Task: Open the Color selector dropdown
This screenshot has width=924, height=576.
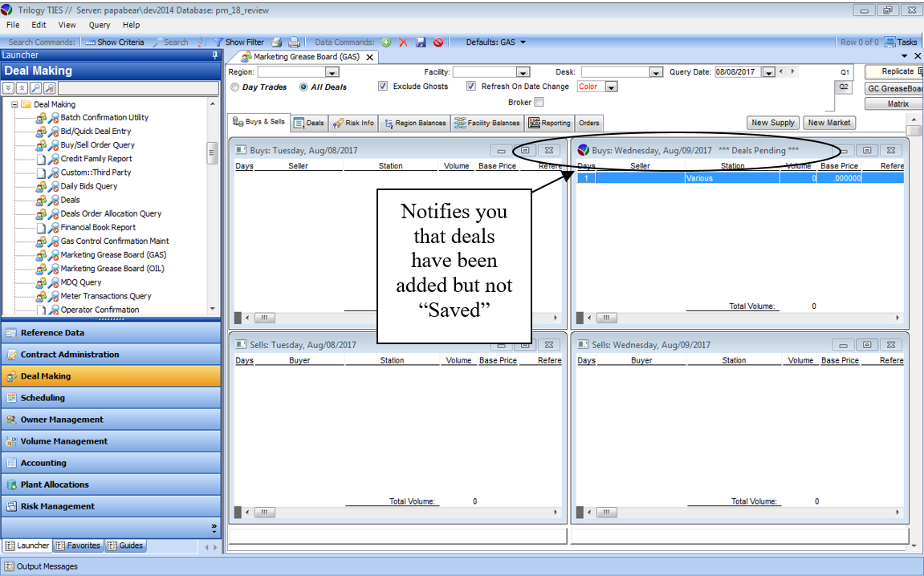Action: click(x=611, y=87)
